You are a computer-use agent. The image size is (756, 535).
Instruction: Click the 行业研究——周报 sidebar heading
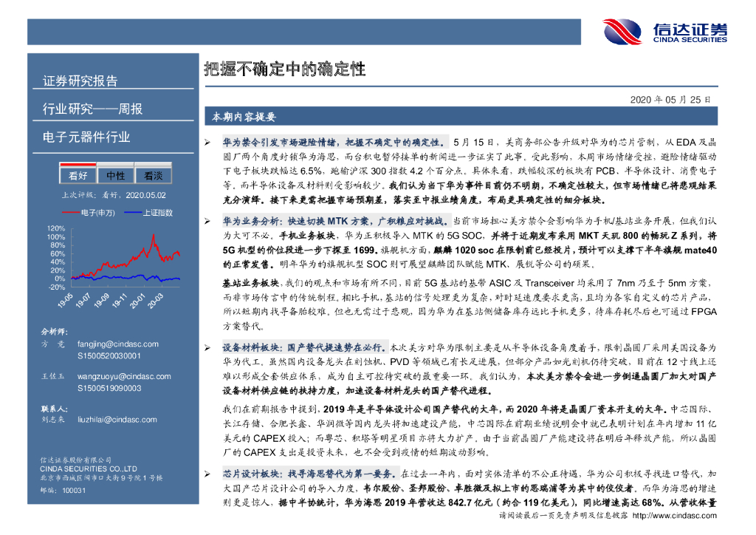point(92,109)
